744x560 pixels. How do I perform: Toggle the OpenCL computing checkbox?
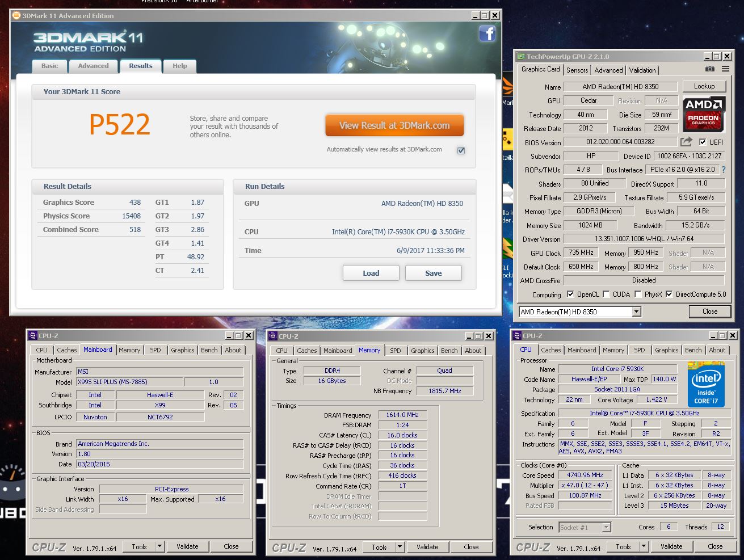coord(570,294)
